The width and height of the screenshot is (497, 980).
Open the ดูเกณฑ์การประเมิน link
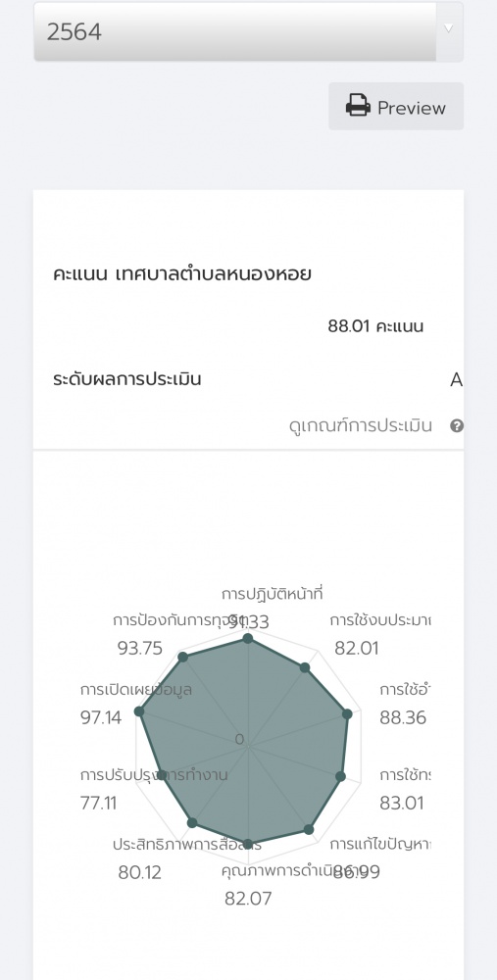[x=361, y=426]
